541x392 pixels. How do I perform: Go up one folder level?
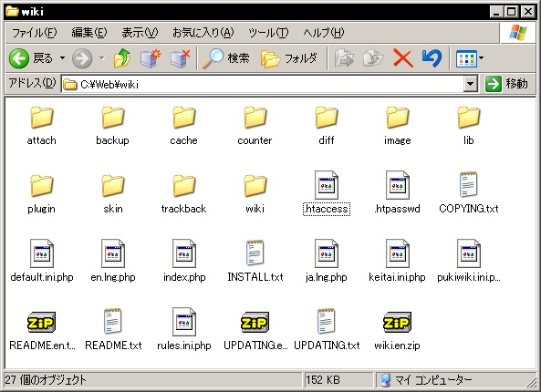(122, 58)
